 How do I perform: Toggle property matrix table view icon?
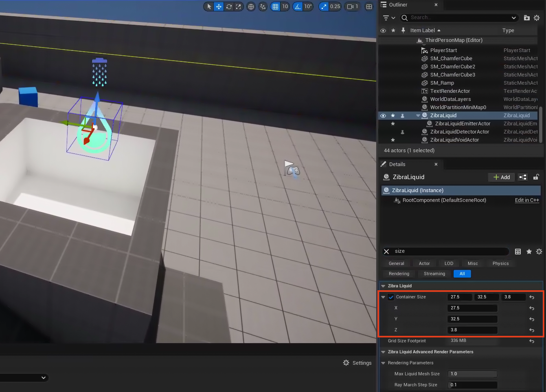click(518, 252)
